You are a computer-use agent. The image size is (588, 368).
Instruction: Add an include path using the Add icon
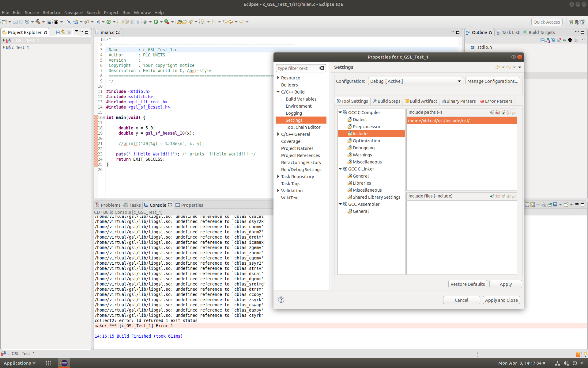492,112
